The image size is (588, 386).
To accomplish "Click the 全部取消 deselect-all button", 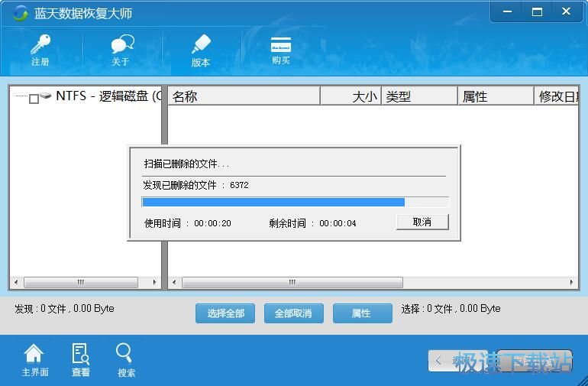I will (294, 313).
